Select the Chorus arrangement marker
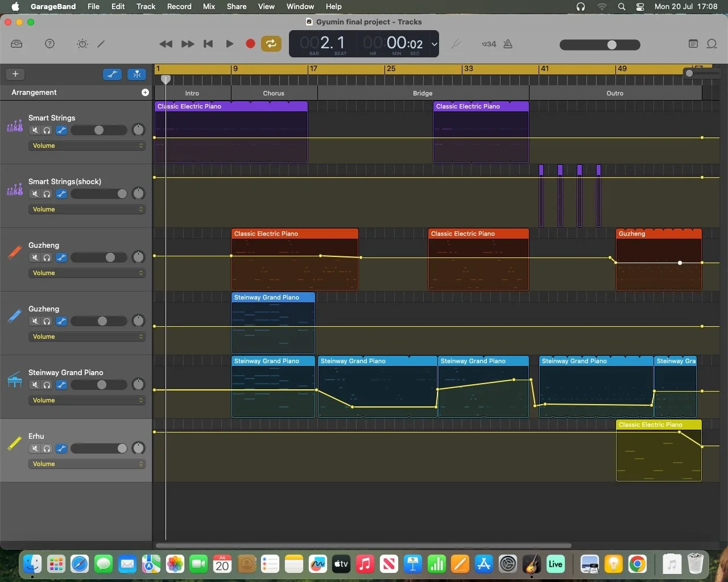 pyautogui.click(x=274, y=93)
